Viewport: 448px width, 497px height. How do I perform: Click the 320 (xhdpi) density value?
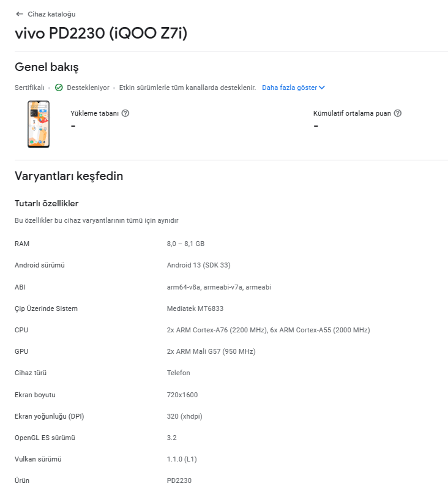[185, 416]
